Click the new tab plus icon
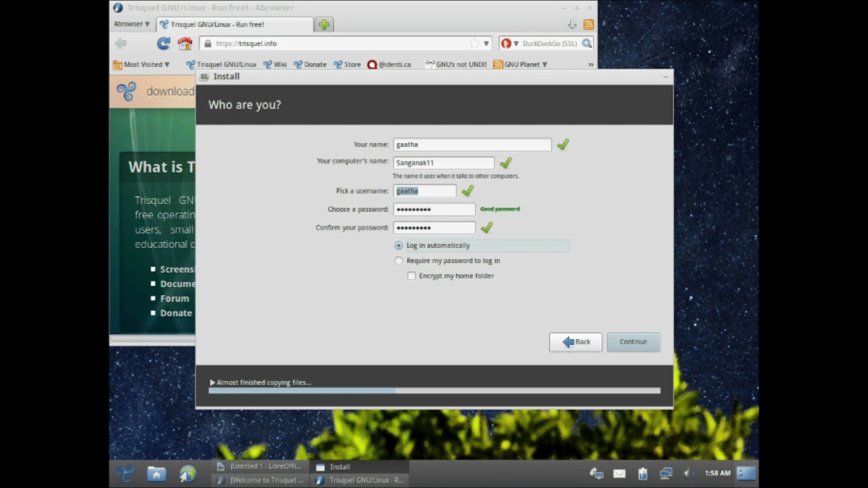868x488 pixels. click(324, 24)
